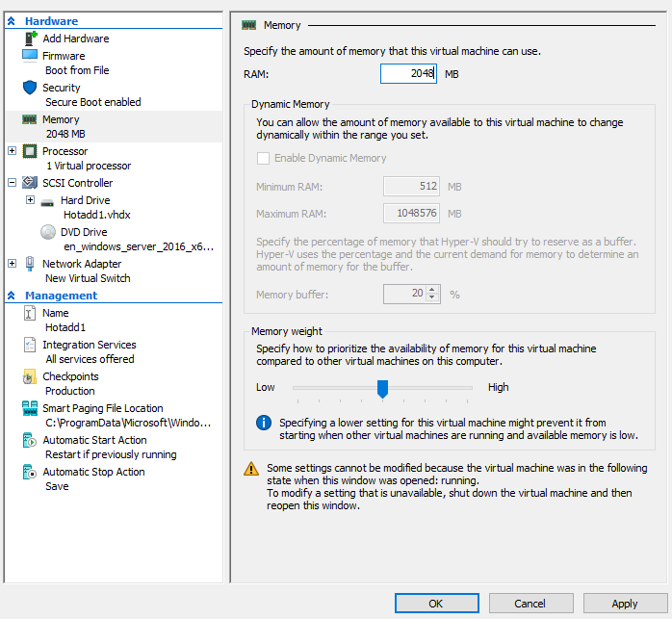Click the OK button
This screenshot has height=619, width=672.
coord(436,604)
